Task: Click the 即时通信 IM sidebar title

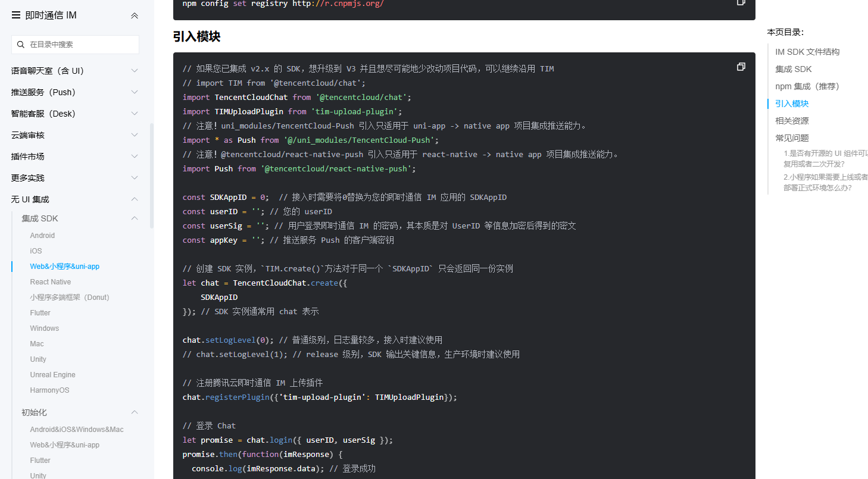Action: pyautogui.click(x=51, y=15)
